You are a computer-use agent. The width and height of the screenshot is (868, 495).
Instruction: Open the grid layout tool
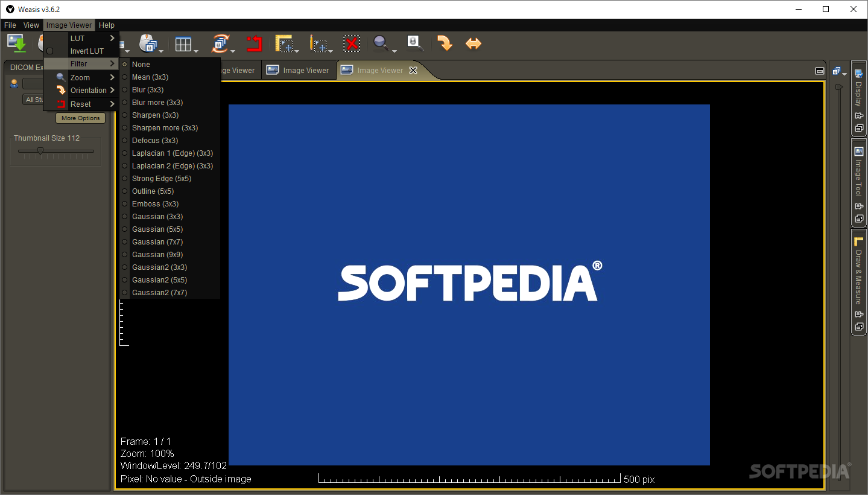pyautogui.click(x=183, y=44)
